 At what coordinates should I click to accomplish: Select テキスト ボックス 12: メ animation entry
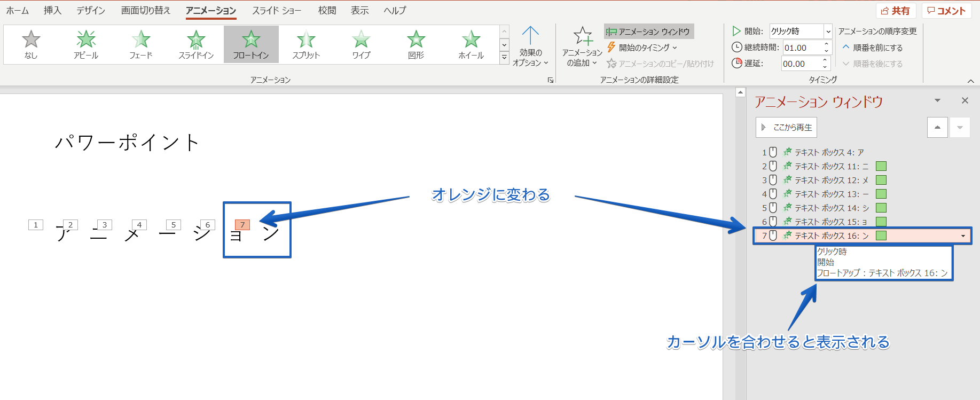pos(863,180)
